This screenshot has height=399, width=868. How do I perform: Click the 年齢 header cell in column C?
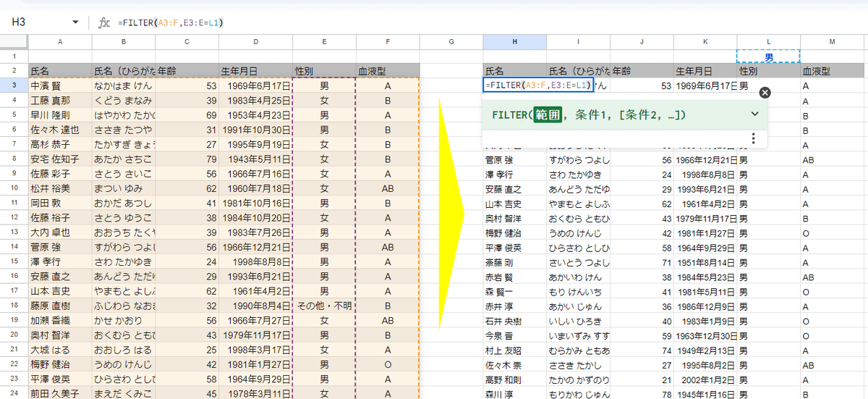[187, 71]
